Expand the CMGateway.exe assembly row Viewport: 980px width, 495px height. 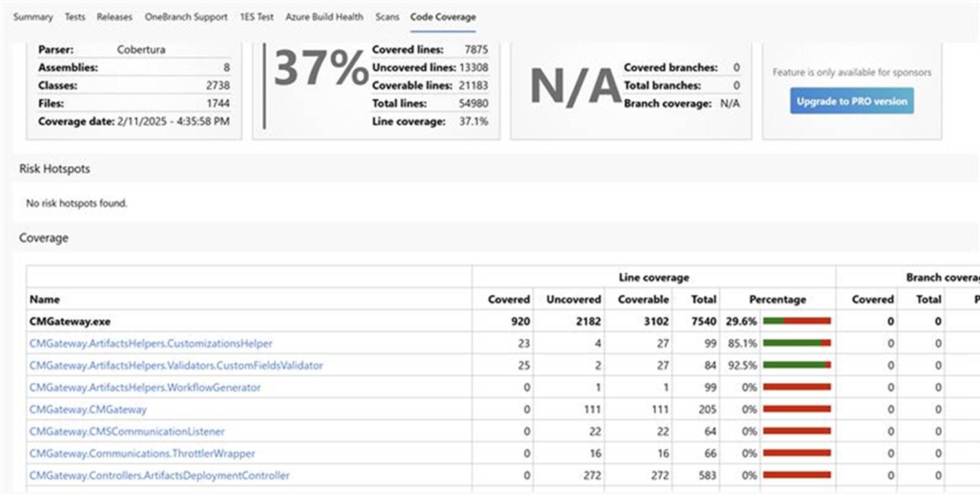coord(69,321)
